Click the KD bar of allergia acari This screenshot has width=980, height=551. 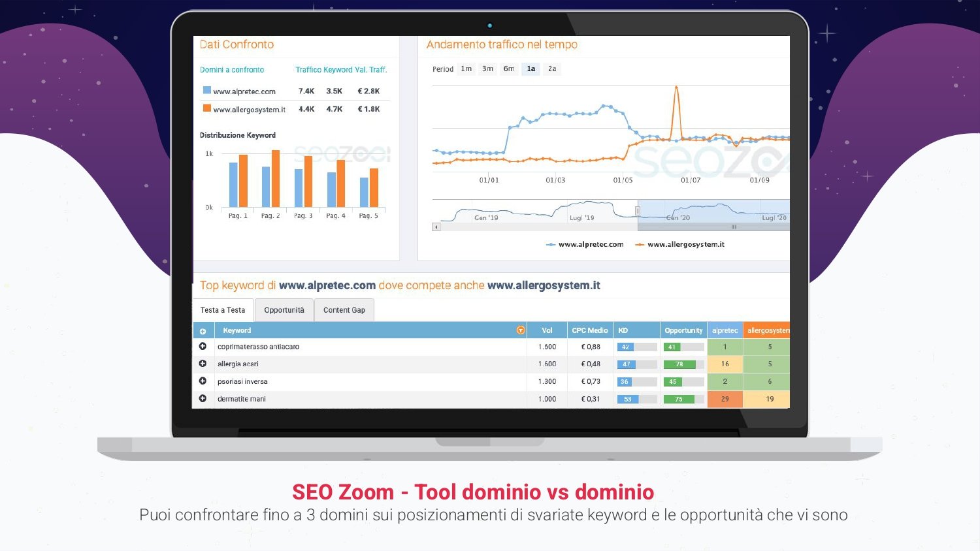click(x=636, y=364)
